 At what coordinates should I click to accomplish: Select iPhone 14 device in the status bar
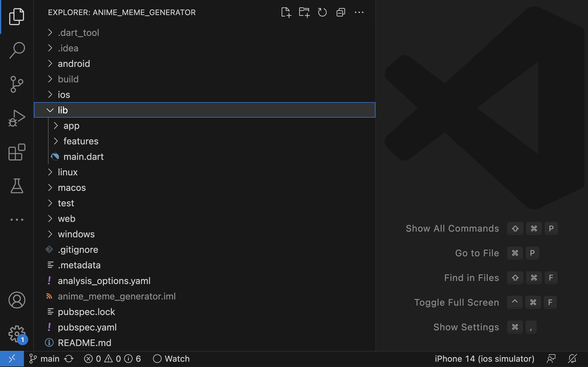tap(484, 358)
